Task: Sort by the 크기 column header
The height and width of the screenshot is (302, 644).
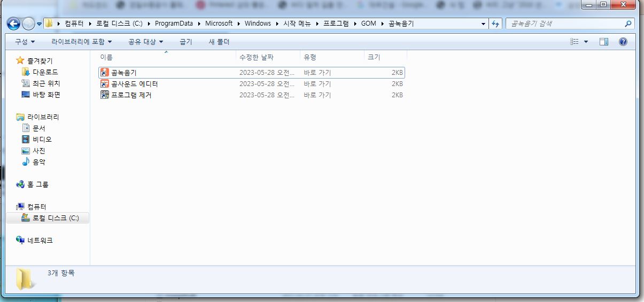Action: click(385, 57)
